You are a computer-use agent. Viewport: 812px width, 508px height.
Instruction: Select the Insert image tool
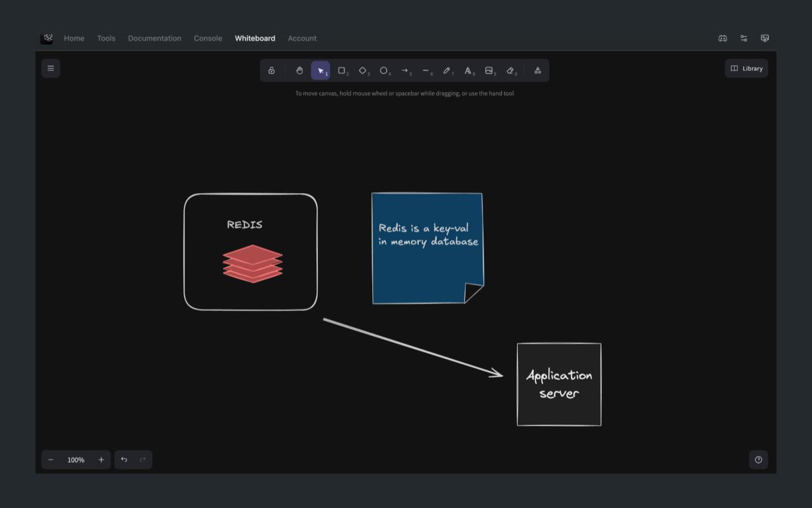point(489,70)
